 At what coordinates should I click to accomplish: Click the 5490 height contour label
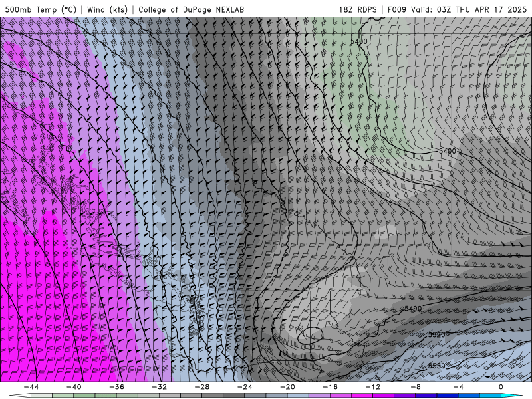[413, 309]
